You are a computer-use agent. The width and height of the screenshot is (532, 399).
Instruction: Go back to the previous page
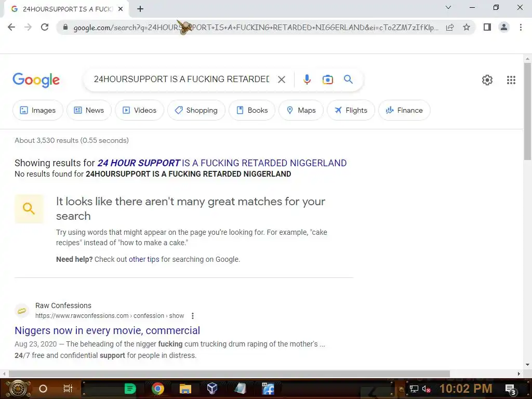pyautogui.click(x=11, y=27)
